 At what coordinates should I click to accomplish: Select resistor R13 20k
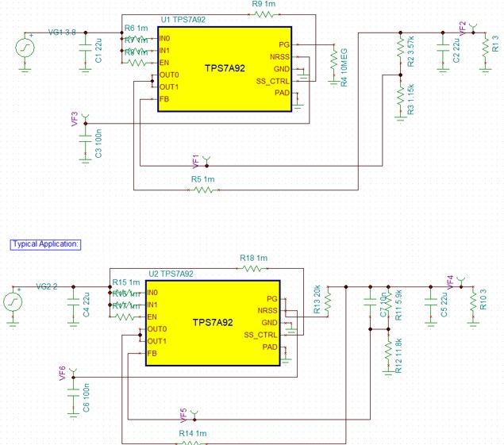coord(328,302)
